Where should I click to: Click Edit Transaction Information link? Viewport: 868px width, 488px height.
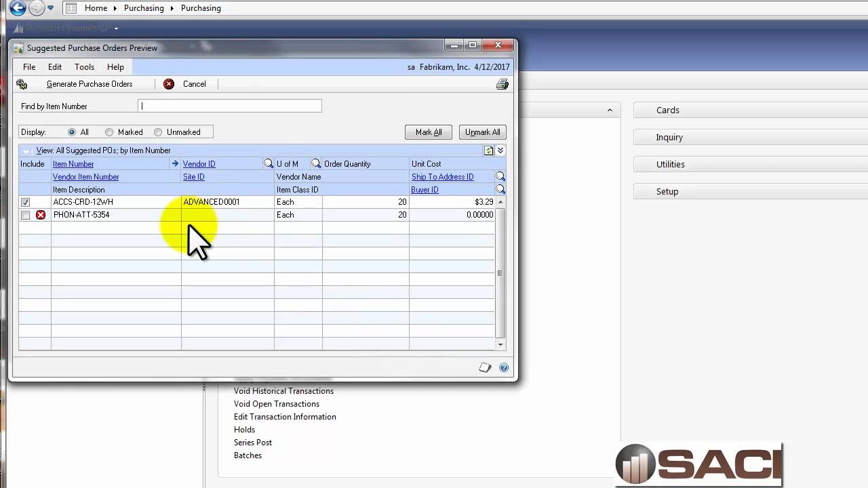tap(285, 417)
